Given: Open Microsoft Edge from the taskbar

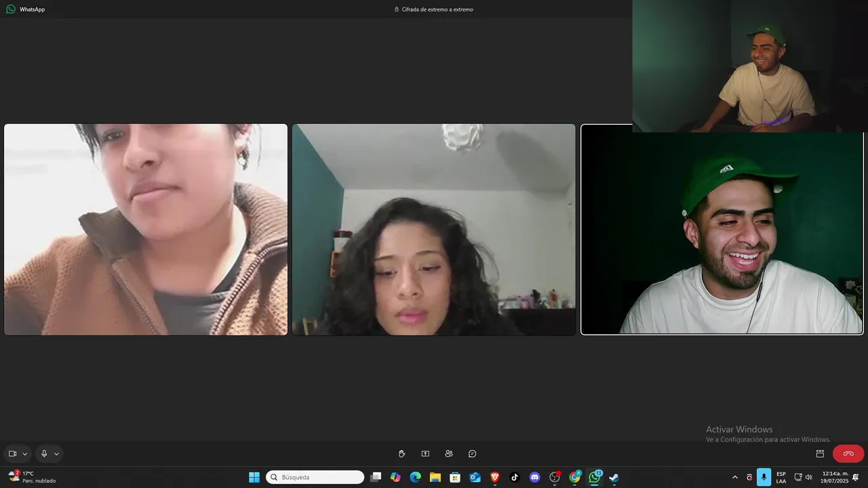Looking at the screenshot, I should (416, 477).
